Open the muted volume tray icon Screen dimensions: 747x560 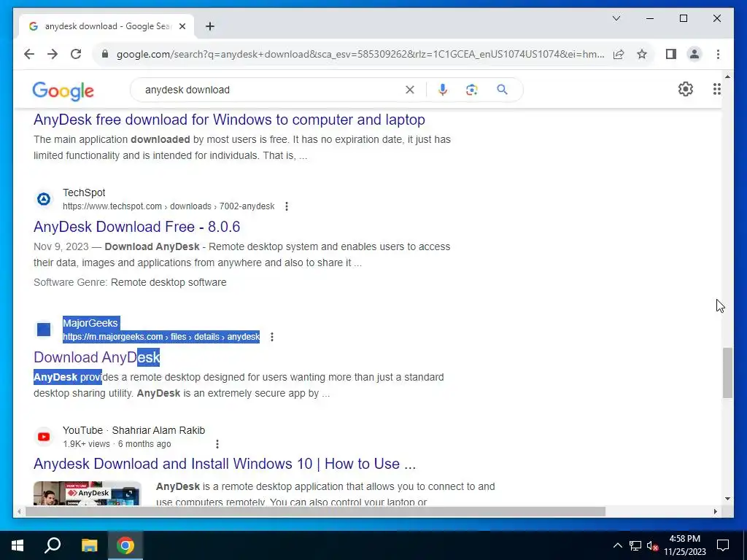[652, 545]
